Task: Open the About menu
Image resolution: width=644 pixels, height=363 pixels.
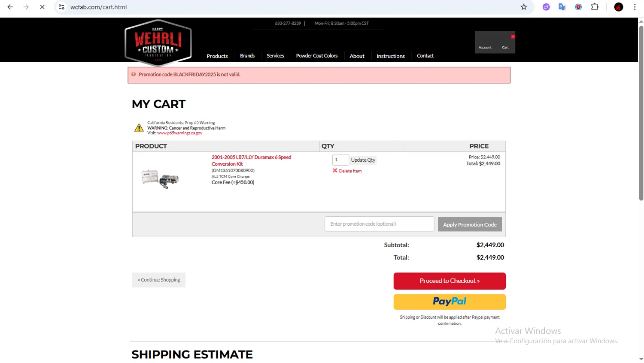Action: pos(357,56)
